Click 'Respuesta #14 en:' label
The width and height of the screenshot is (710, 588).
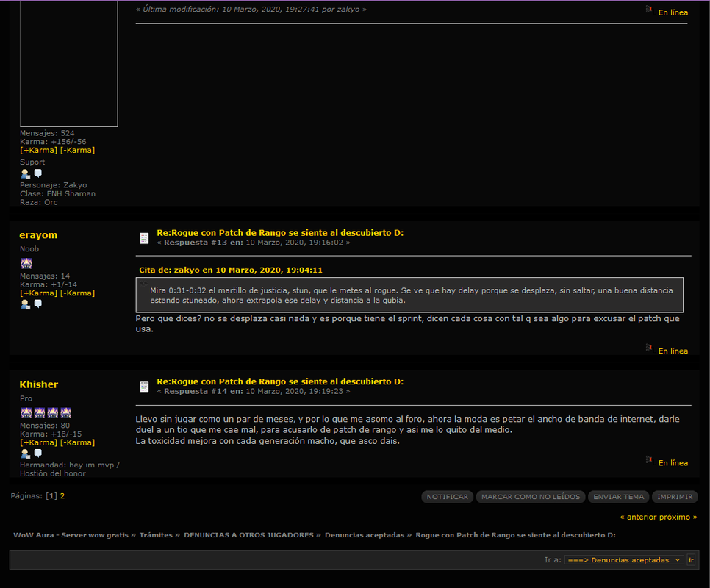point(204,392)
